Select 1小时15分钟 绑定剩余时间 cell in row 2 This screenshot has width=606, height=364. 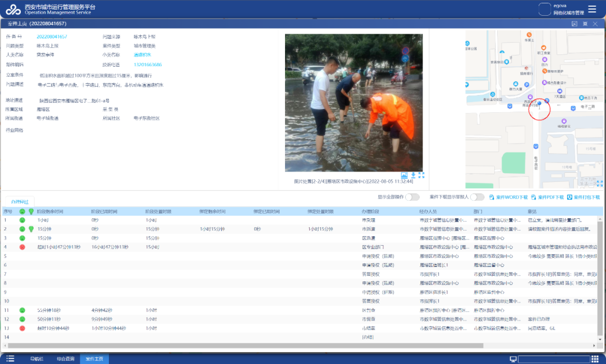pyautogui.click(x=212, y=229)
